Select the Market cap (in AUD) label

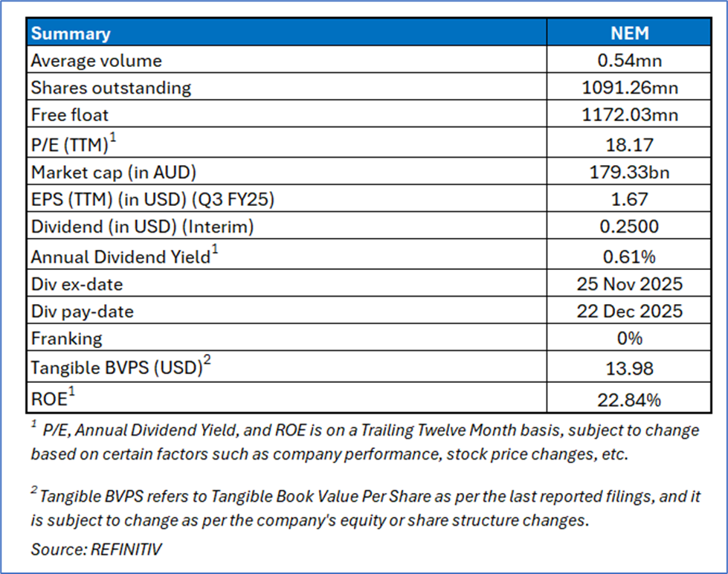pyautogui.click(x=114, y=172)
